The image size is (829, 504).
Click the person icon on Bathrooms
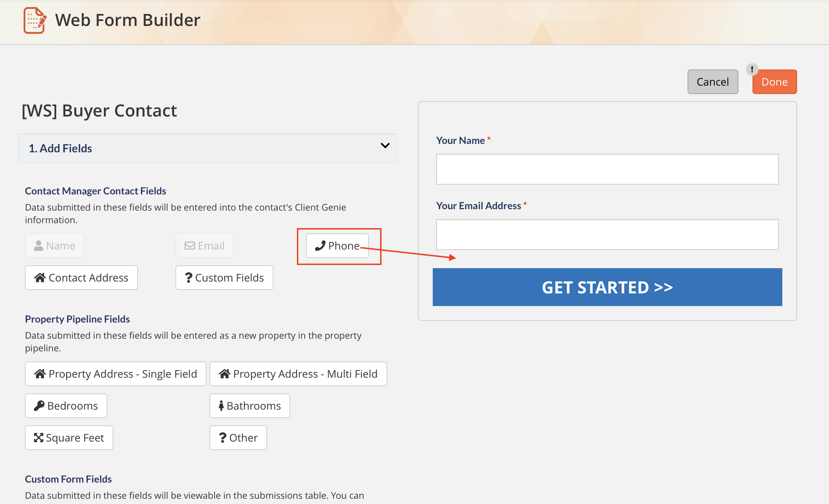click(x=221, y=406)
